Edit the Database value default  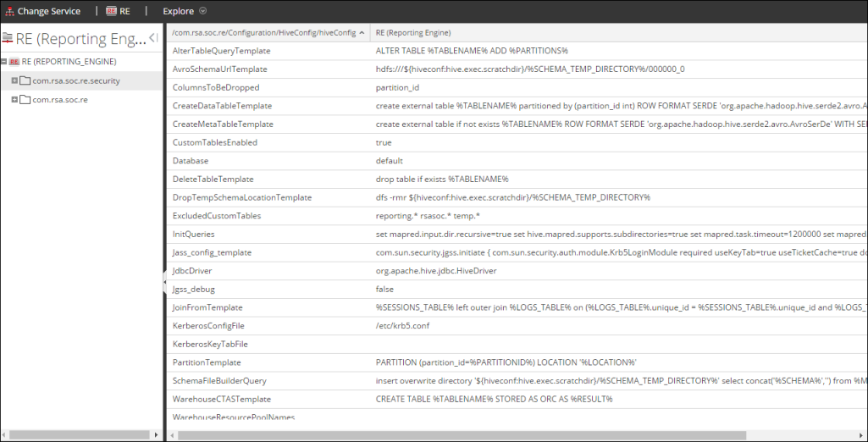coord(390,160)
